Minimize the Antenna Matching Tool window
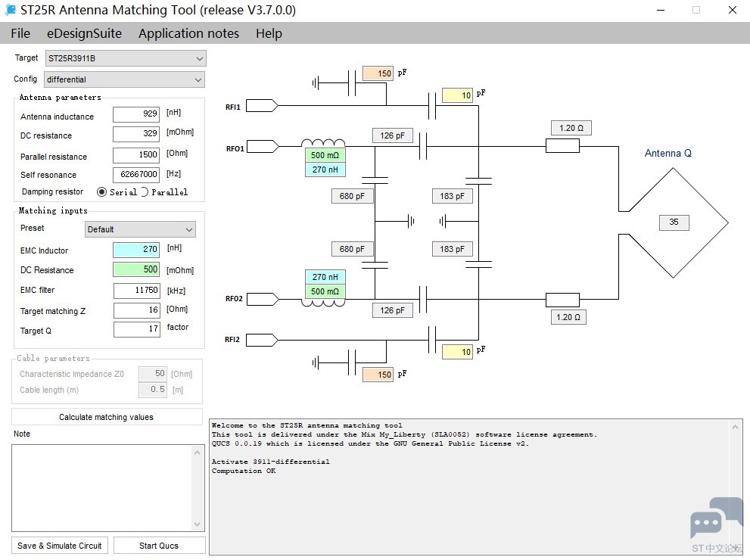 point(661,10)
